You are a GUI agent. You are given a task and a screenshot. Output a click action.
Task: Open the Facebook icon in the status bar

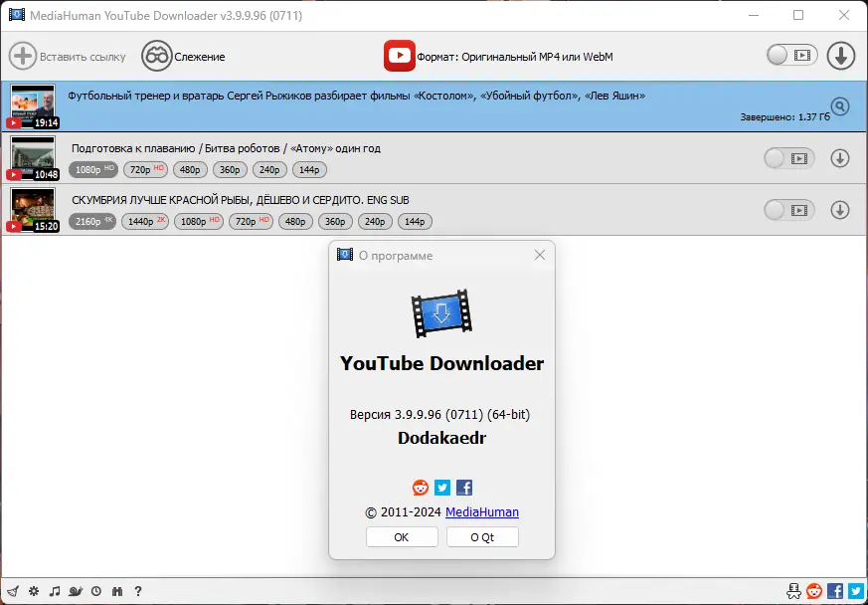[835, 591]
